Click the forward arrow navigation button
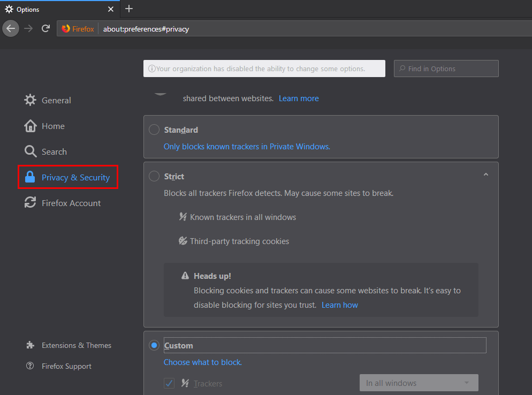This screenshot has width=532, height=395. tap(28, 28)
